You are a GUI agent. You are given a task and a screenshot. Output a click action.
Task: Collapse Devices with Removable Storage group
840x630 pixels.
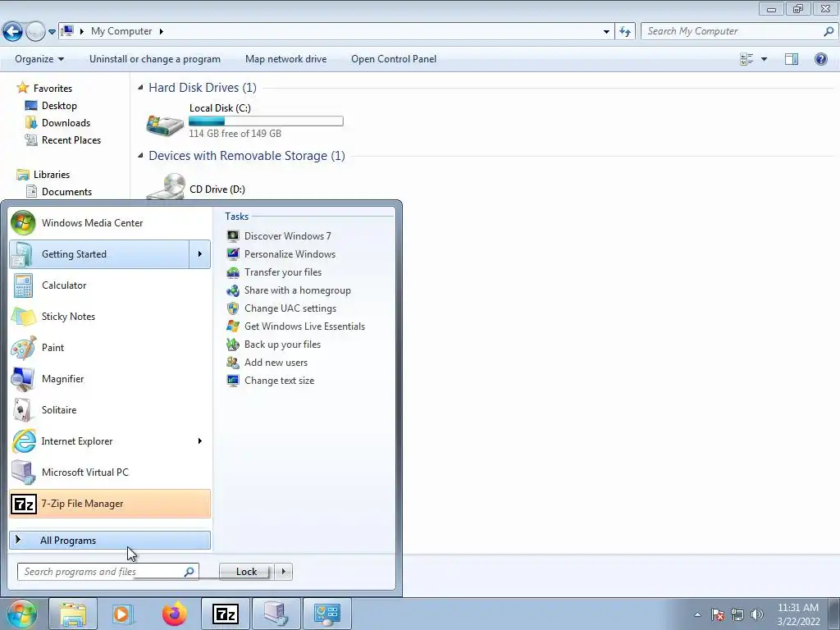pos(140,155)
